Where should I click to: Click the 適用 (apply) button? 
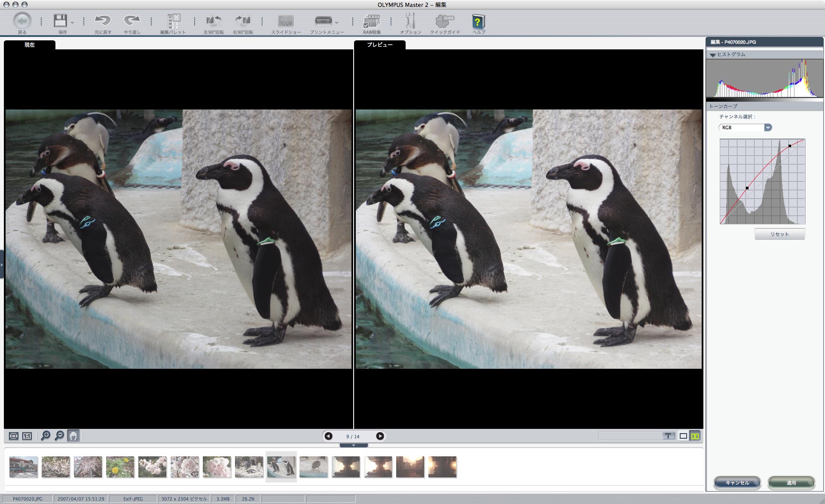791,483
